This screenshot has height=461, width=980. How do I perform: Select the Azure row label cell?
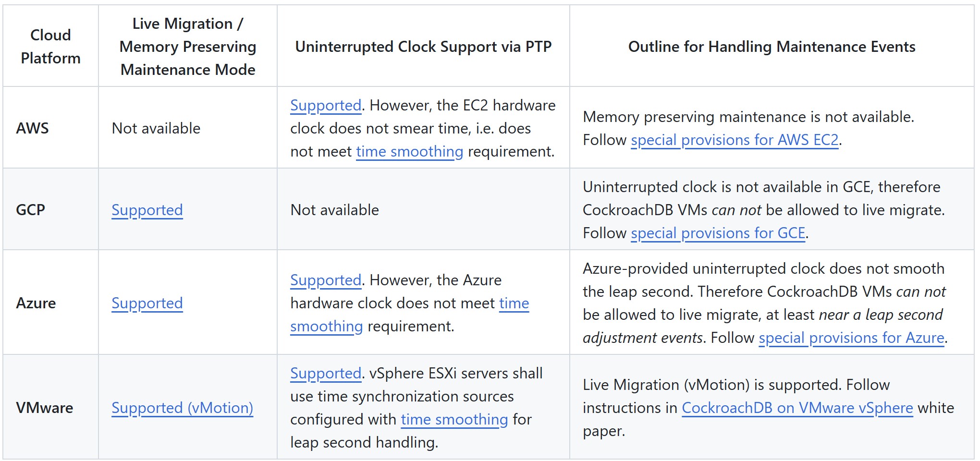[36, 303]
